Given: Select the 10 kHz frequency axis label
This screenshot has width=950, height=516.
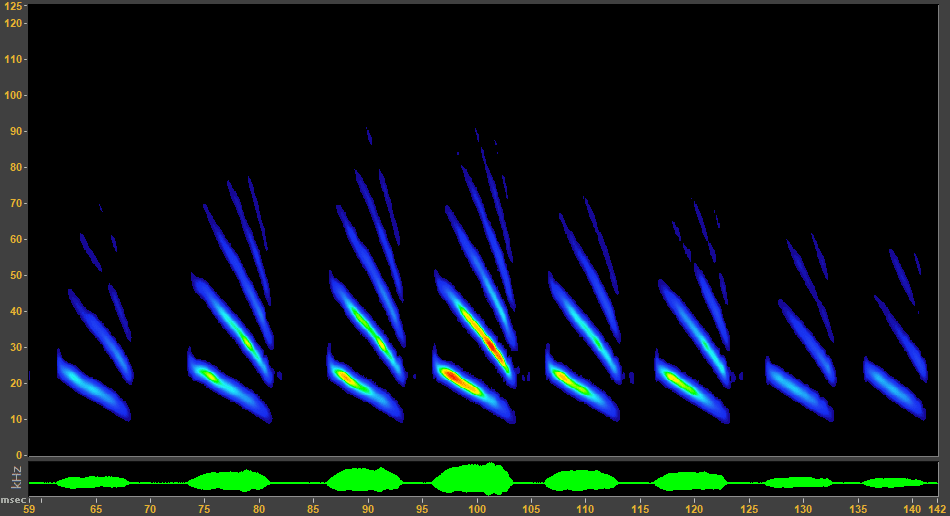Looking at the screenshot, I should click(x=16, y=419).
